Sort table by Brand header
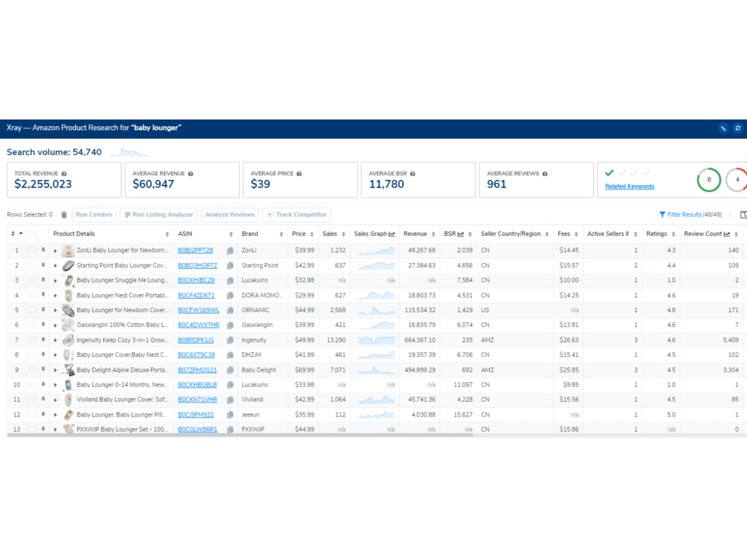This screenshot has height=560, width=747. (x=249, y=234)
